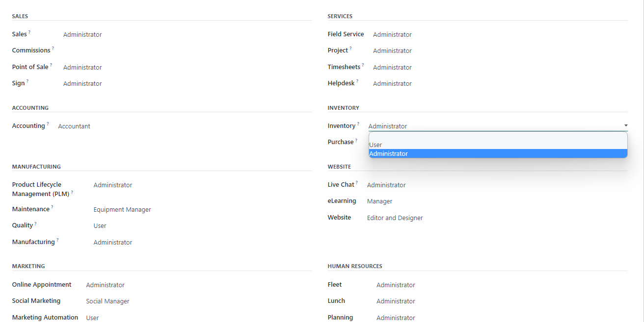Click the Commissions help icon

(53, 48)
